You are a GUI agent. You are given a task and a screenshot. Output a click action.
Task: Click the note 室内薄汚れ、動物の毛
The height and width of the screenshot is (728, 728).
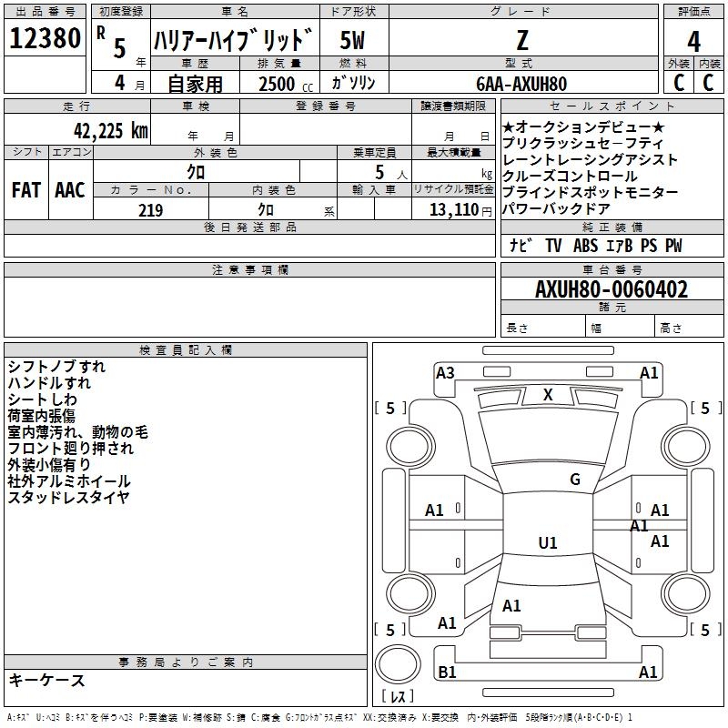tap(77, 431)
